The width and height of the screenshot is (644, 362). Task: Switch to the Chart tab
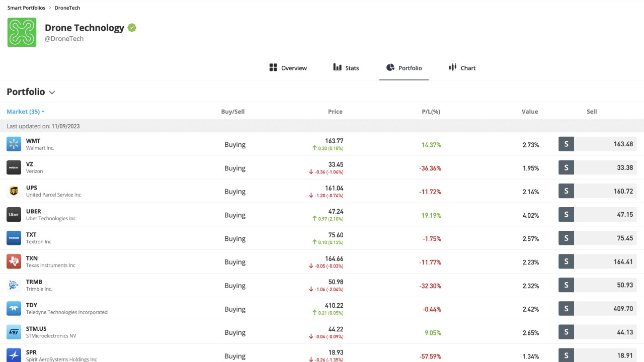point(462,68)
